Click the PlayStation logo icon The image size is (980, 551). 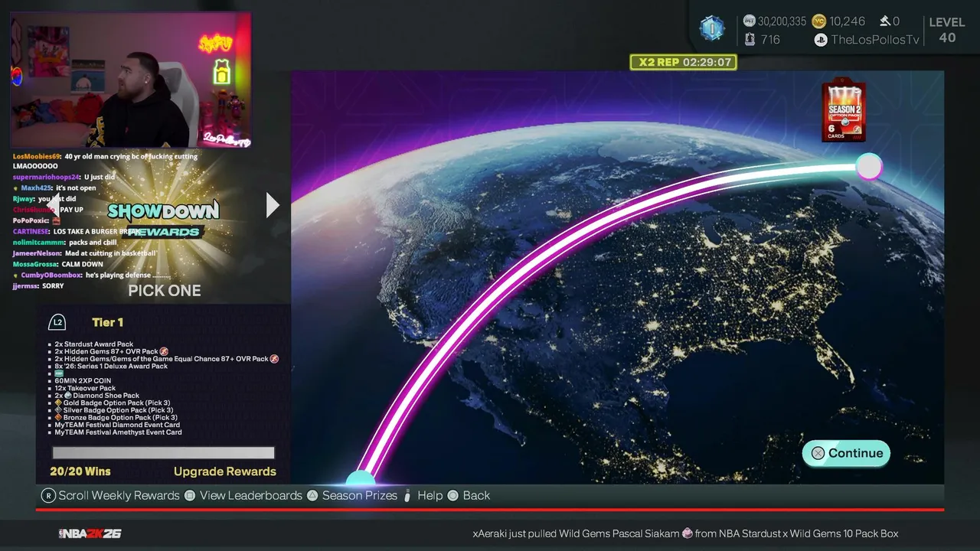(821, 40)
